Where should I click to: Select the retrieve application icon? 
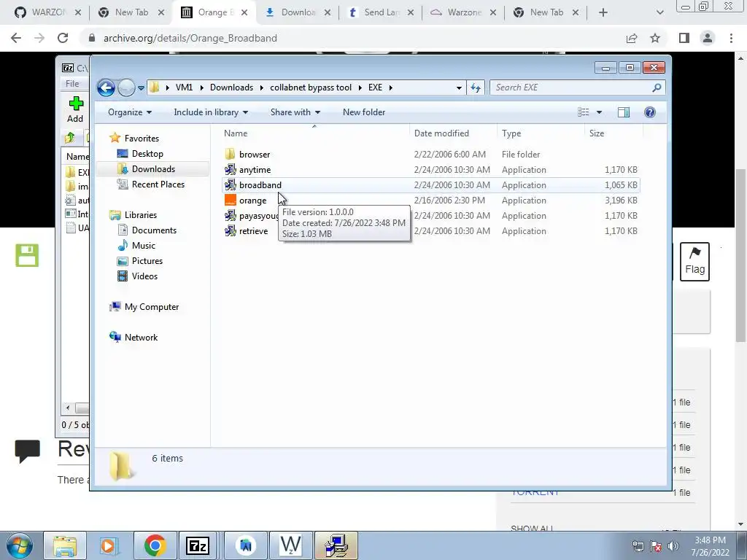(x=231, y=231)
